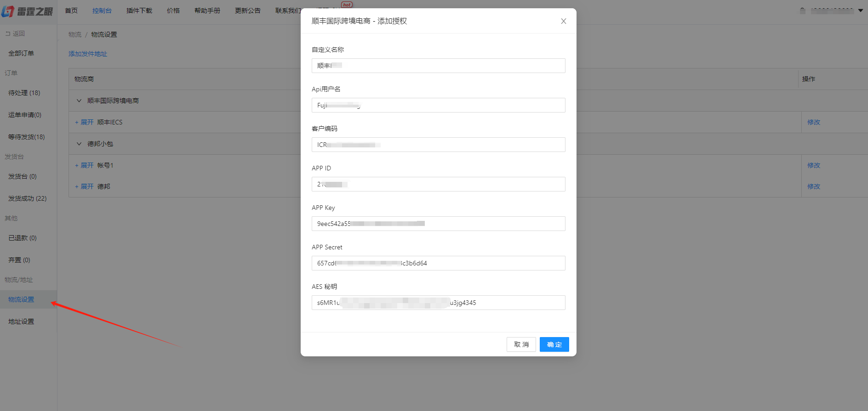Screen dimensions: 868x411
Task: Expand the 帐号1 row
Action: [x=84, y=165]
